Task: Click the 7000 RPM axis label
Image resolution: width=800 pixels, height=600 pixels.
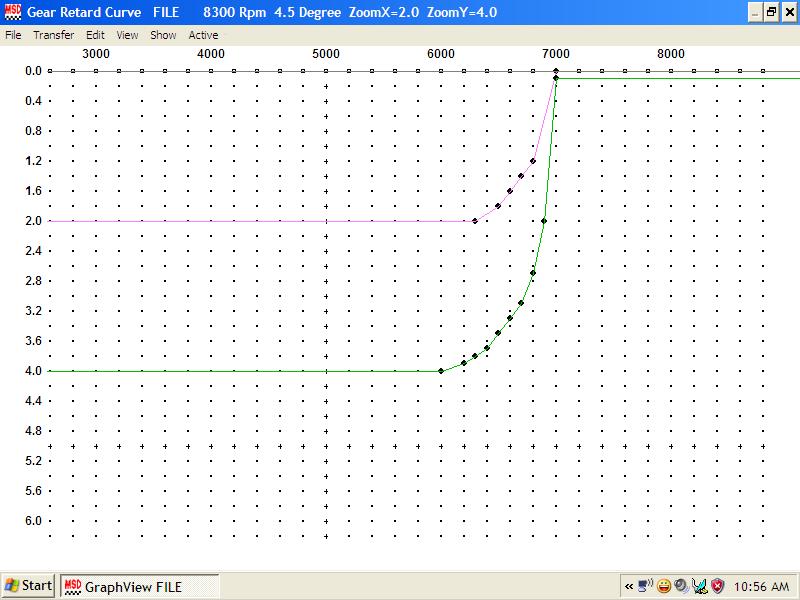Action: coord(556,54)
